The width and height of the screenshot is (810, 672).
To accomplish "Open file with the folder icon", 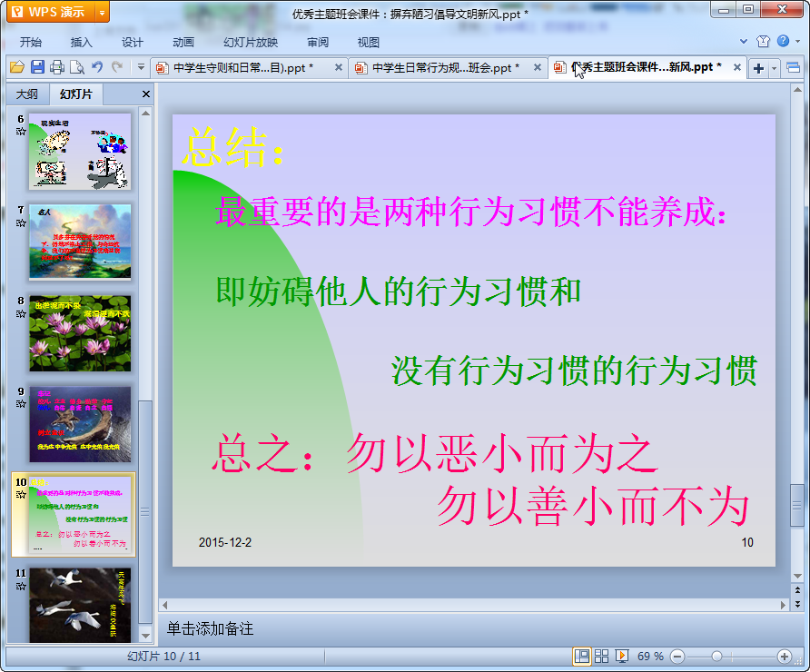I will coord(17,67).
